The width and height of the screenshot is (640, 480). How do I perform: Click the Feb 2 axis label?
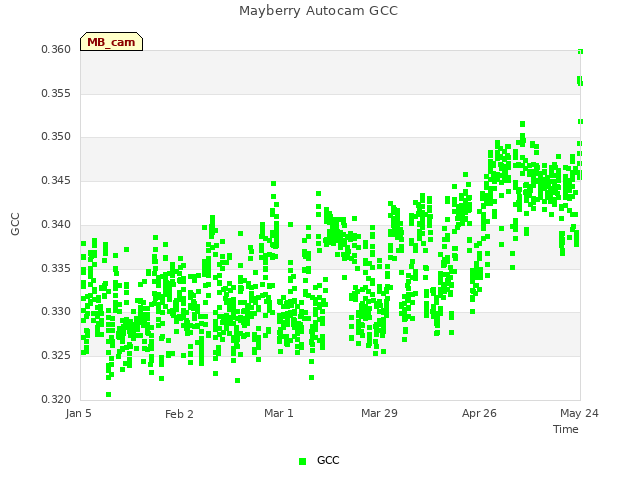pyautogui.click(x=179, y=414)
